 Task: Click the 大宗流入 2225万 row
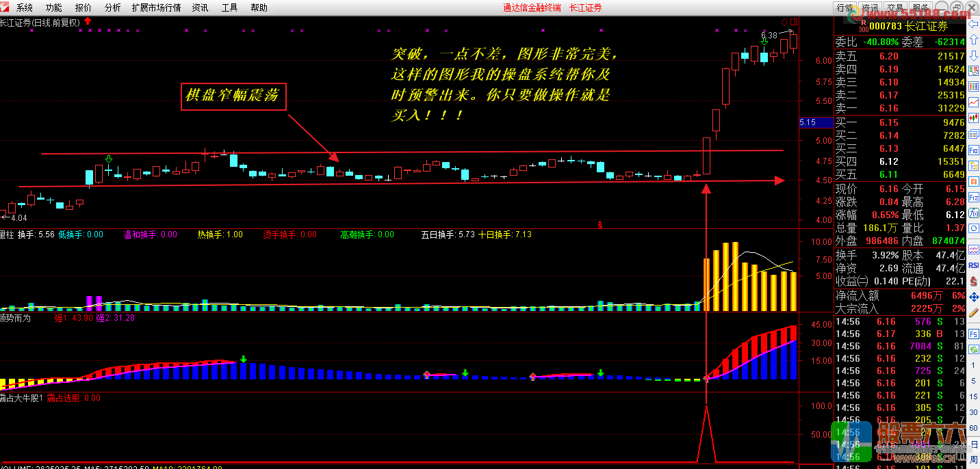900,308
